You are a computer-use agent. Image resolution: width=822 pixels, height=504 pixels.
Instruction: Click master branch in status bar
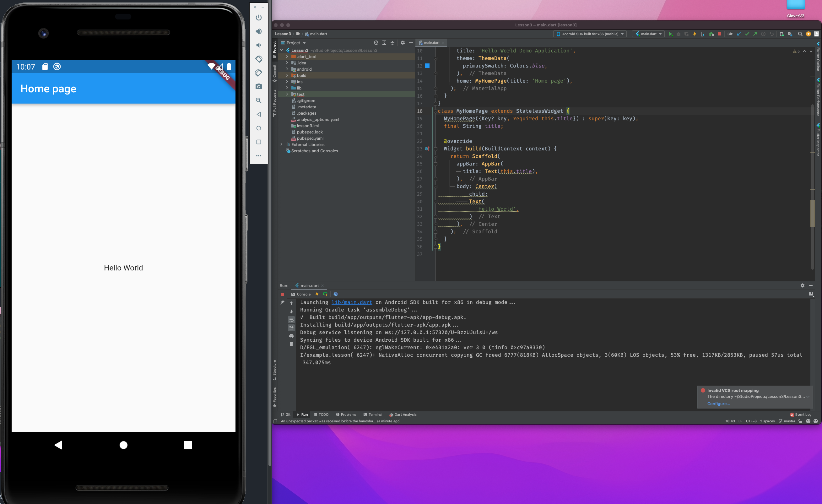[787, 421]
